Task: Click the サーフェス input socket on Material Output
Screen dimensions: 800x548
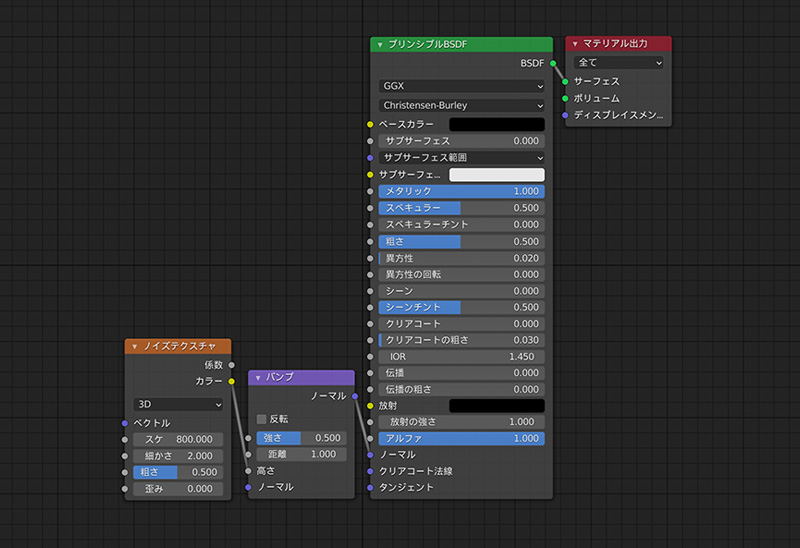Action: pyautogui.click(x=565, y=81)
